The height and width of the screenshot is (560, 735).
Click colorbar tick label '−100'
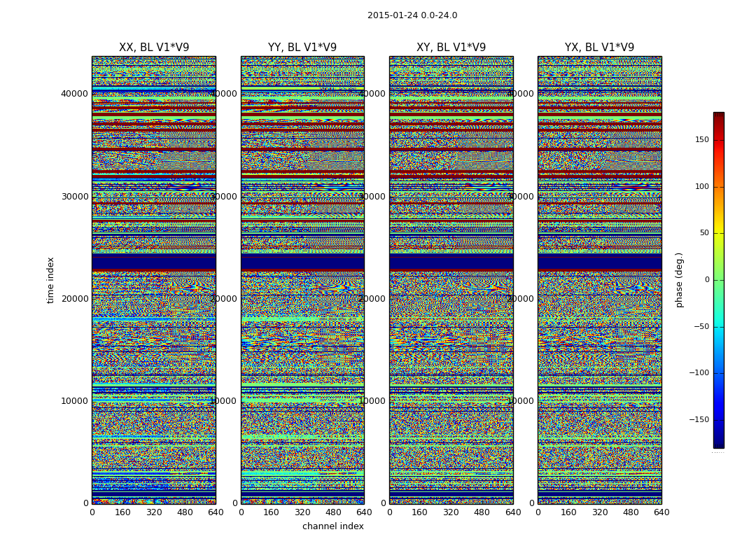click(699, 373)
